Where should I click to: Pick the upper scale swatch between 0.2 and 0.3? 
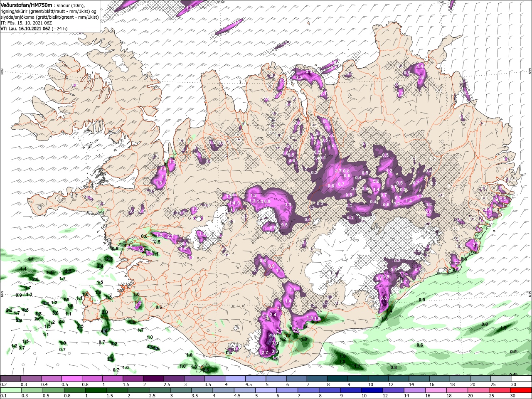(10, 378)
